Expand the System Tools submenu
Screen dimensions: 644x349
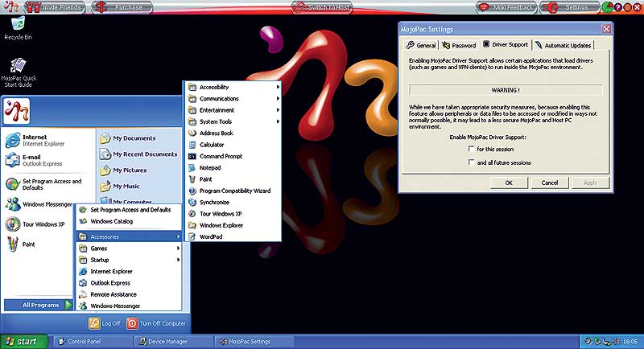click(x=233, y=121)
